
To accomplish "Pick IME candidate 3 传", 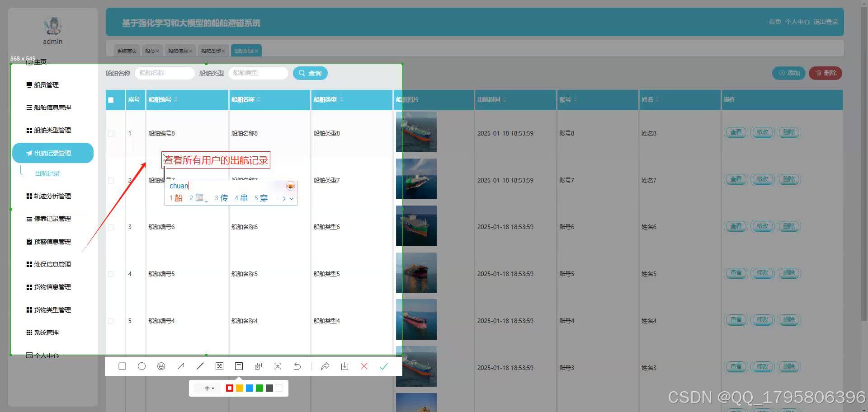I will 221,198.
